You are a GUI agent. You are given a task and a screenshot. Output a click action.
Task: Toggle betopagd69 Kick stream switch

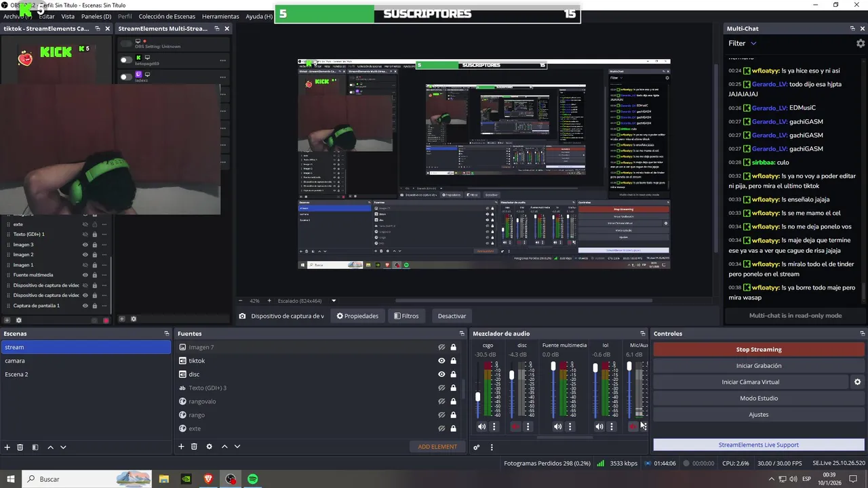[x=126, y=60]
